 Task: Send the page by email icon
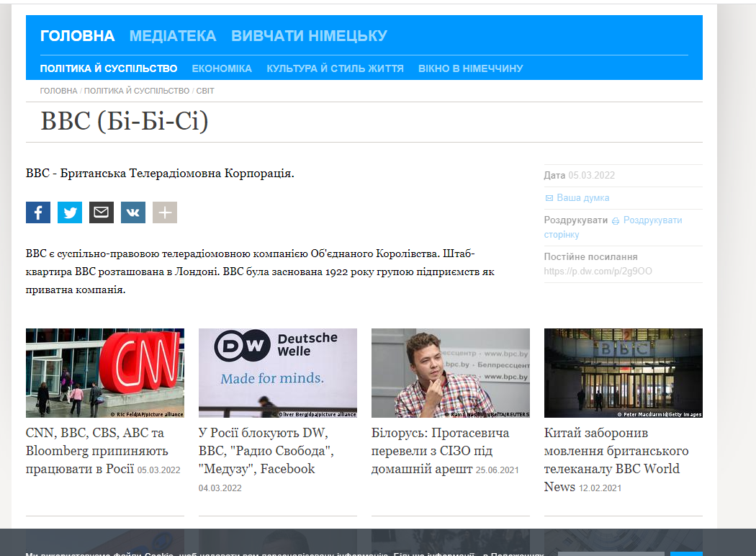[102, 212]
